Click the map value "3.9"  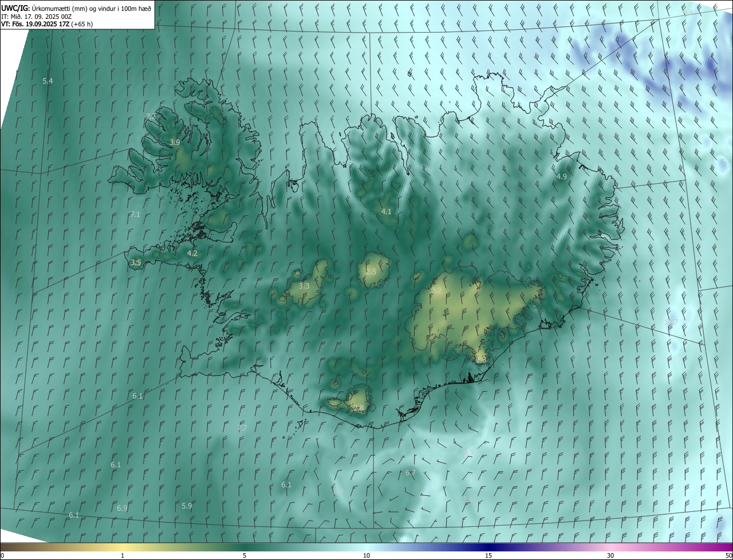175,142
